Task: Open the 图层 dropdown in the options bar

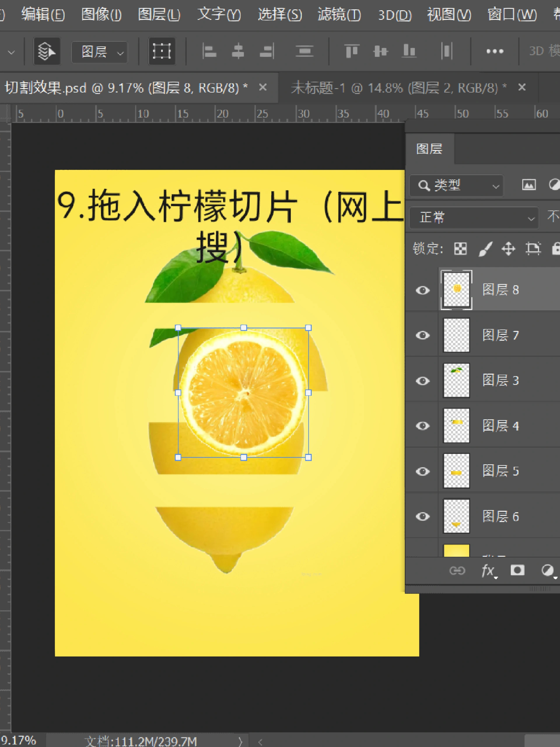Action: 99,52
